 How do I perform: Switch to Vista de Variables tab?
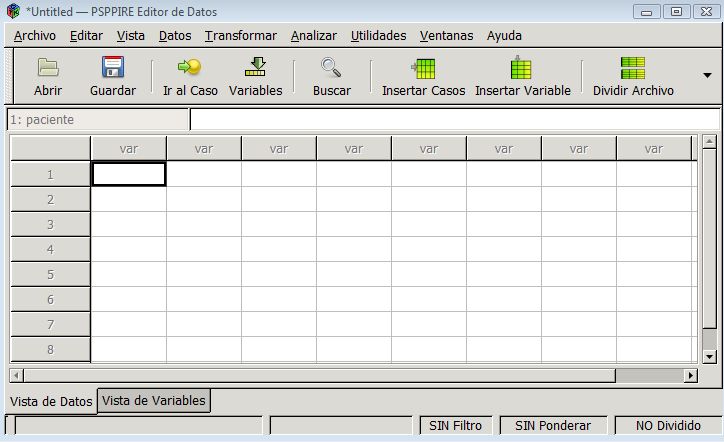154,401
